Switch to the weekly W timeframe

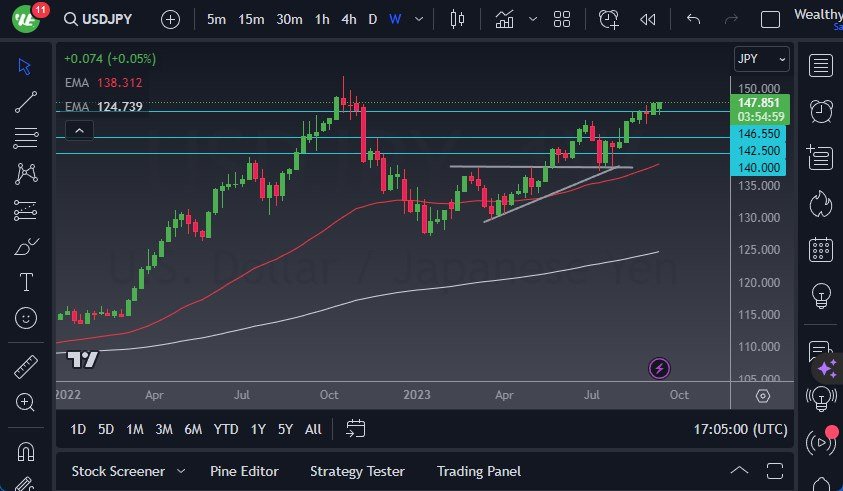pyautogui.click(x=395, y=19)
